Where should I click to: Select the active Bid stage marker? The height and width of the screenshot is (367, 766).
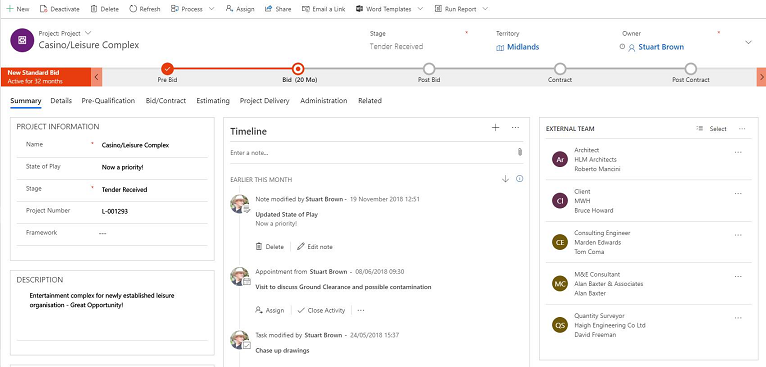(298, 69)
